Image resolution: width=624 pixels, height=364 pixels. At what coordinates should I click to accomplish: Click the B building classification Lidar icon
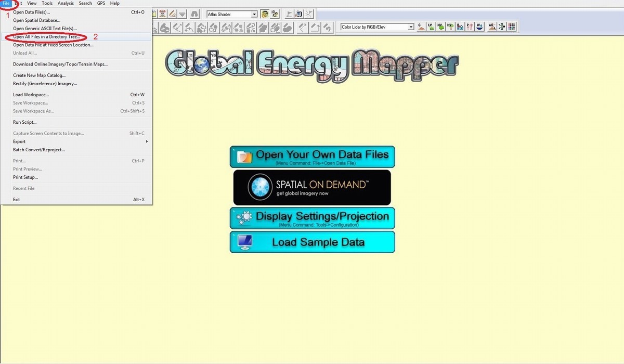point(460,27)
